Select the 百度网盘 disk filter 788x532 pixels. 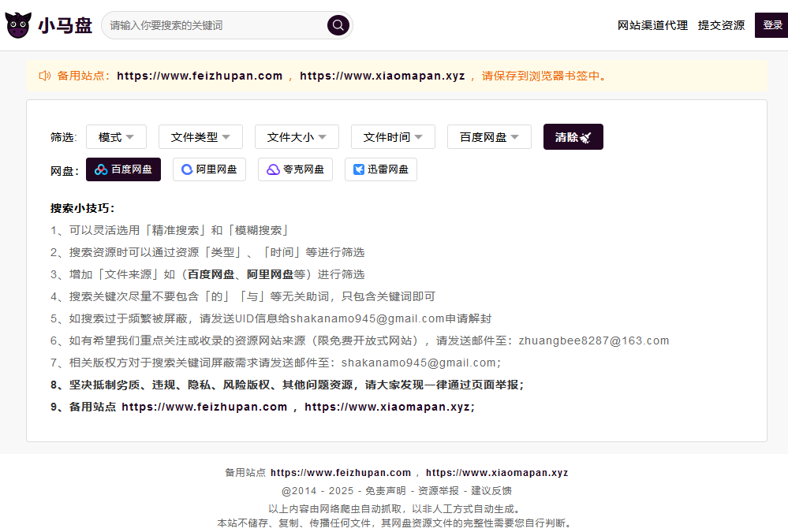click(123, 169)
